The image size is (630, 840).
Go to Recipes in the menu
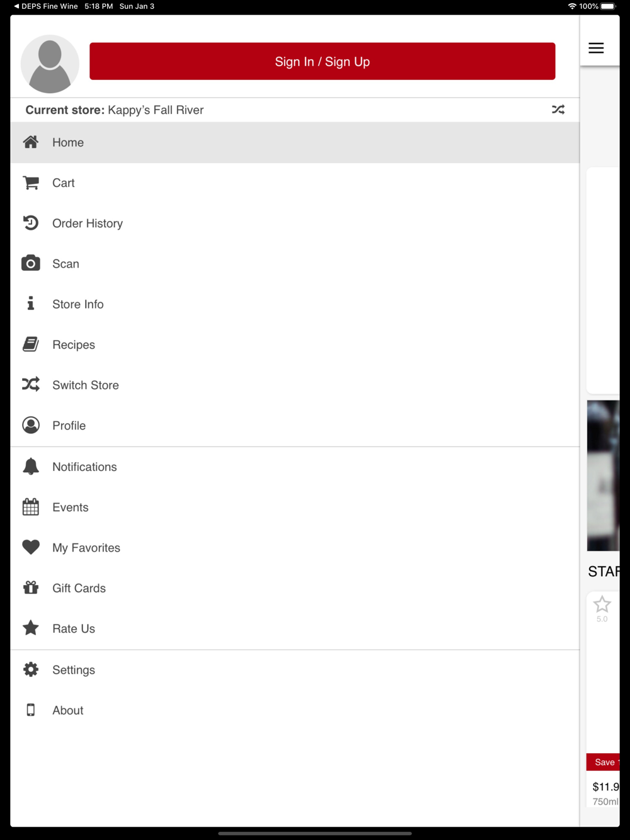(295, 344)
